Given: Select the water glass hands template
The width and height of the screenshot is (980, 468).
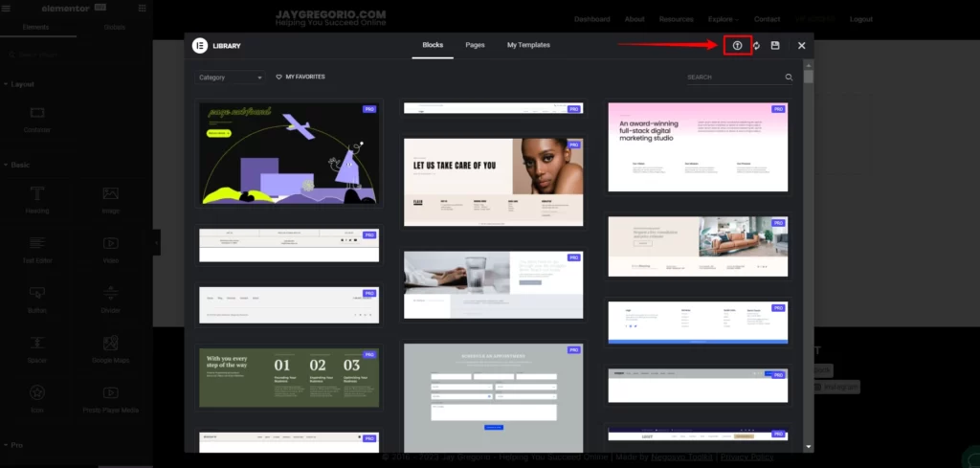Looking at the screenshot, I should pyautogui.click(x=493, y=285).
